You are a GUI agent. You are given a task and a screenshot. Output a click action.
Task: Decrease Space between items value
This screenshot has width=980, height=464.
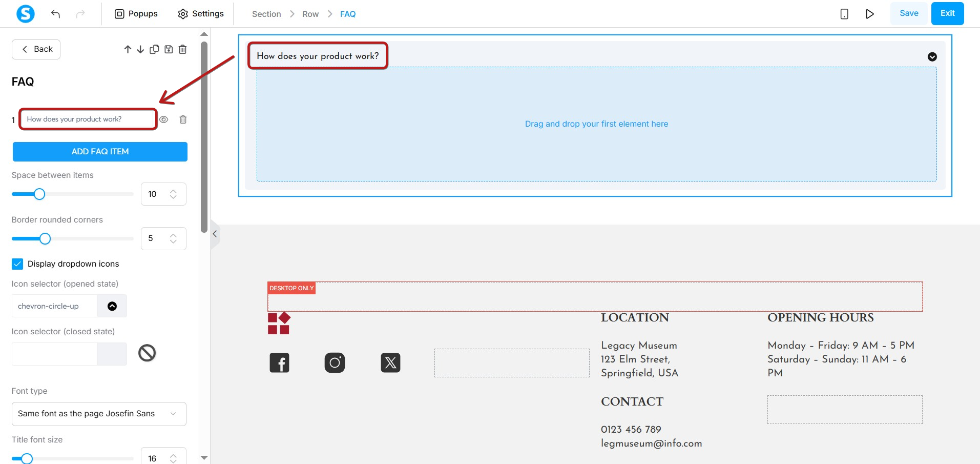point(173,197)
